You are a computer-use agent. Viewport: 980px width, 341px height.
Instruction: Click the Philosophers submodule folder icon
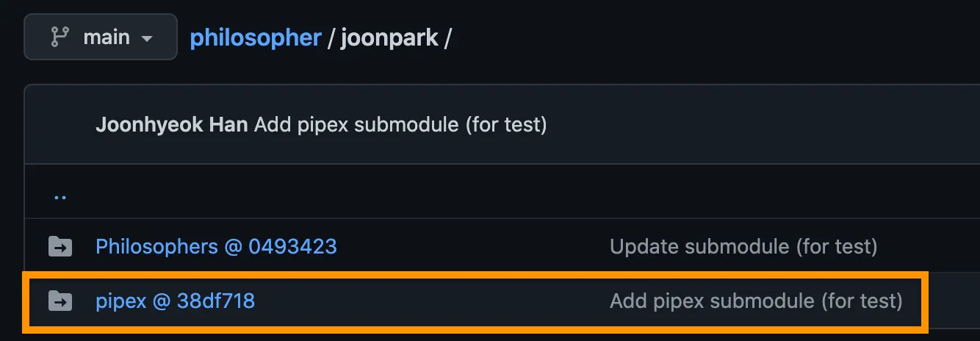60,246
